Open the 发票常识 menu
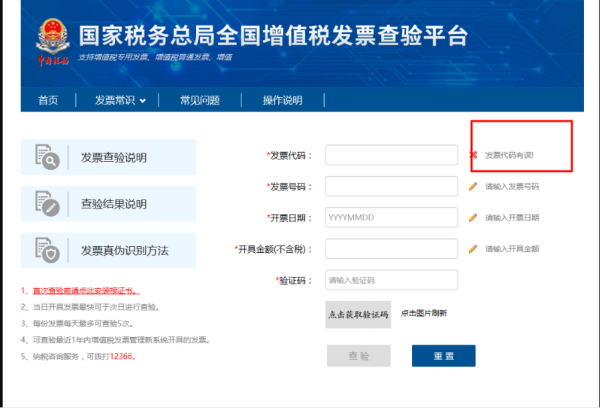The width and height of the screenshot is (600, 408). [115, 100]
